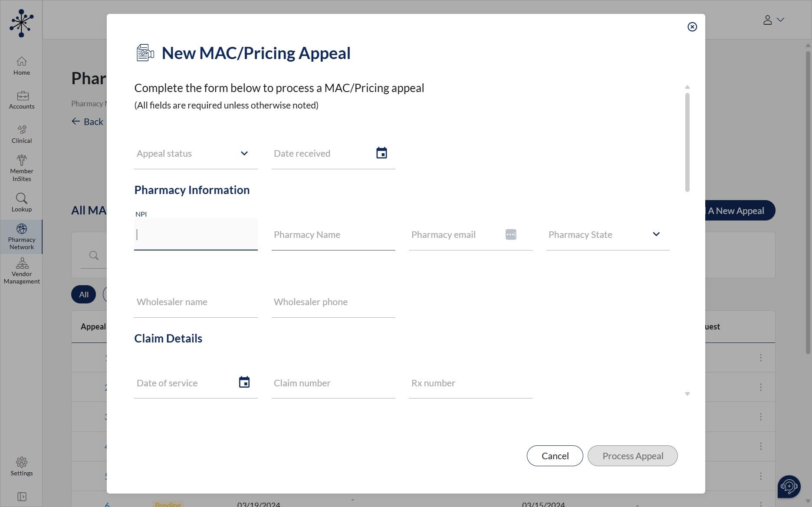This screenshot has height=507, width=812.
Task: Open the Date received calendar picker
Action: (381, 153)
